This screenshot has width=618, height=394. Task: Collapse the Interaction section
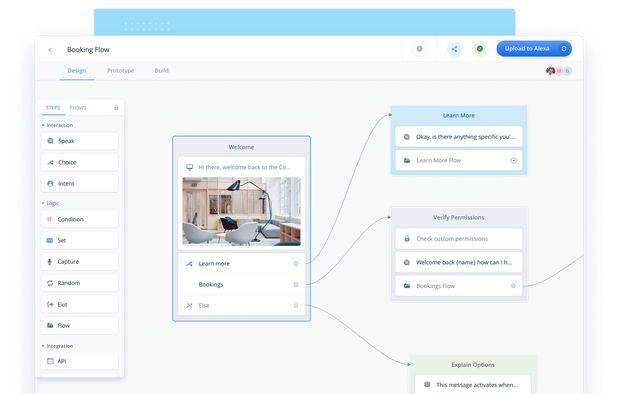click(43, 125)
